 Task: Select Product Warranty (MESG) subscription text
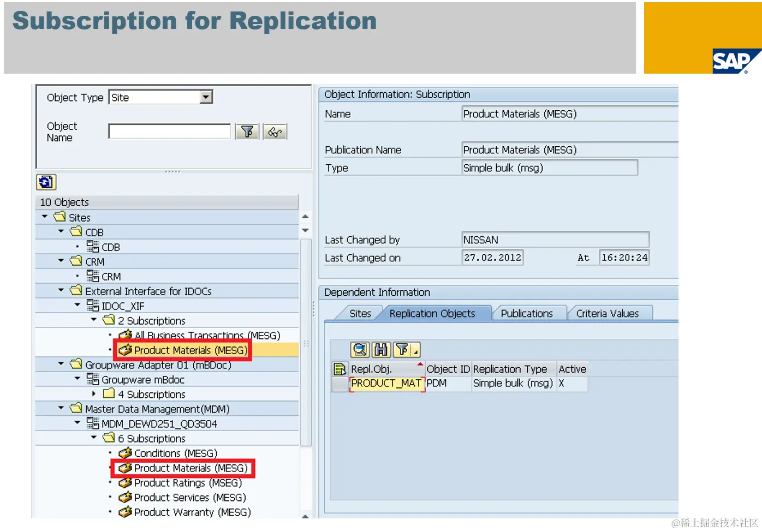[193, 512]
